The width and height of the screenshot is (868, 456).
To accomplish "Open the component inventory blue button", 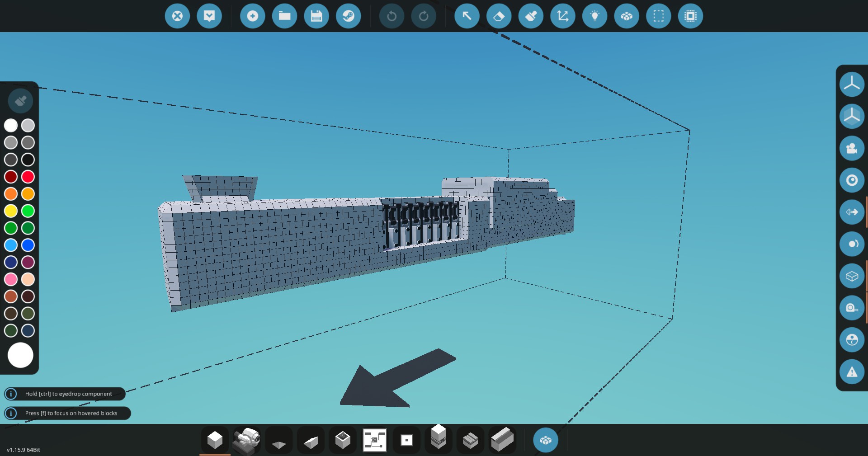I will [546, 440].
